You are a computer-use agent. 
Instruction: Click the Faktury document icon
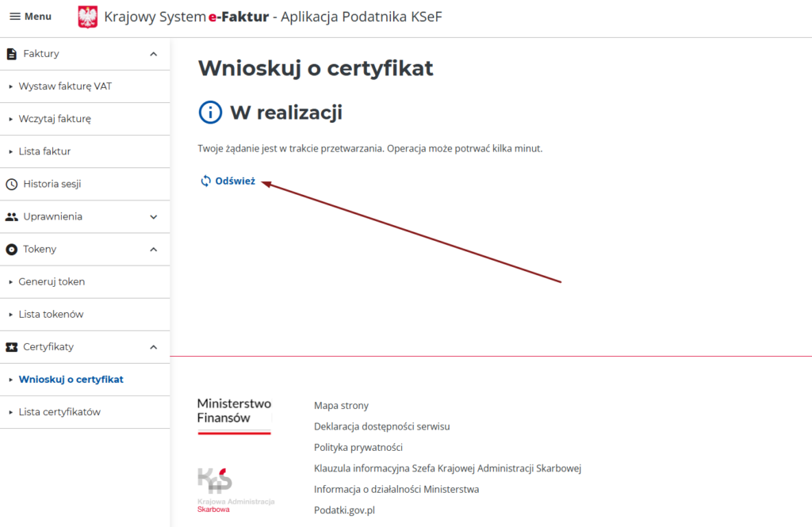tap(11, 54)
